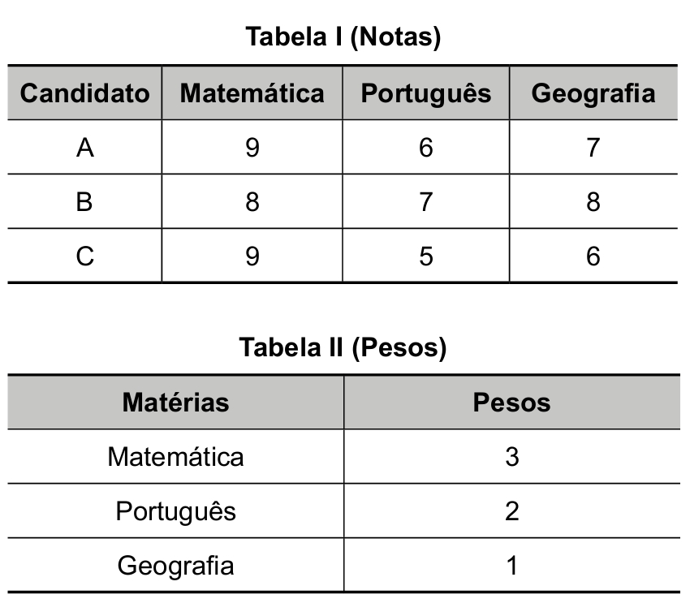Select the Matérias column header
Screen dimensions: 690x616
click(x=175, y=403)
